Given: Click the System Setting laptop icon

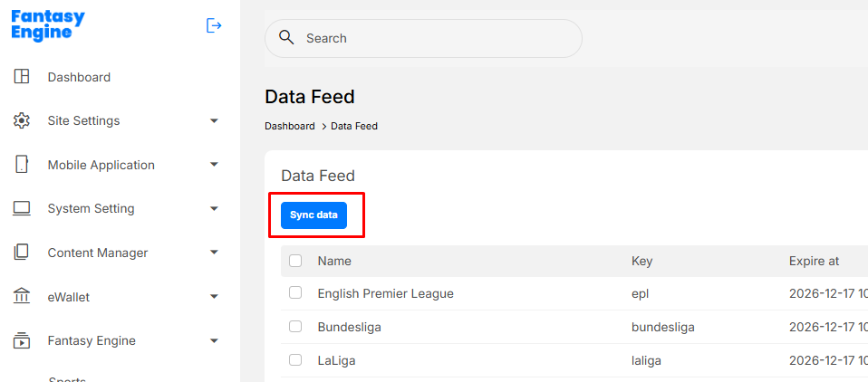Looking at the screenshot, I should click(x=22, y=208).
